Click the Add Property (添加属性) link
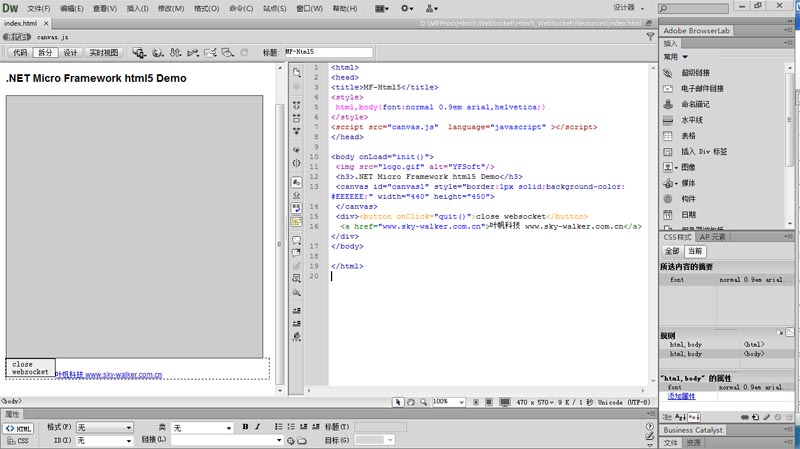 click(x=682, y=396)
